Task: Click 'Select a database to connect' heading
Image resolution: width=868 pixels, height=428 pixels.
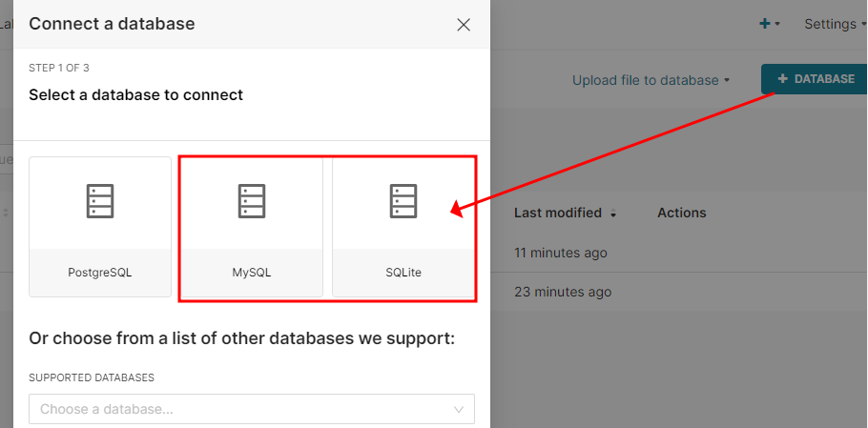Action: 136,95
